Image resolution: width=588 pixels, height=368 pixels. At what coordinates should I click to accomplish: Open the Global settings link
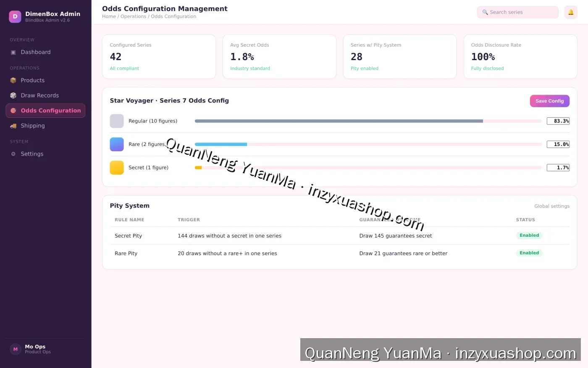click(x=551, y=206)
